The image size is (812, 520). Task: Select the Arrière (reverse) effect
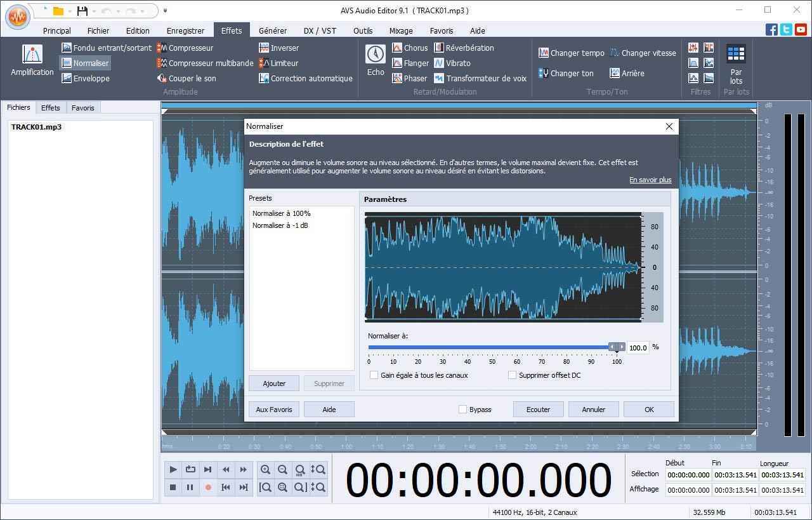[x=627, y=73]
